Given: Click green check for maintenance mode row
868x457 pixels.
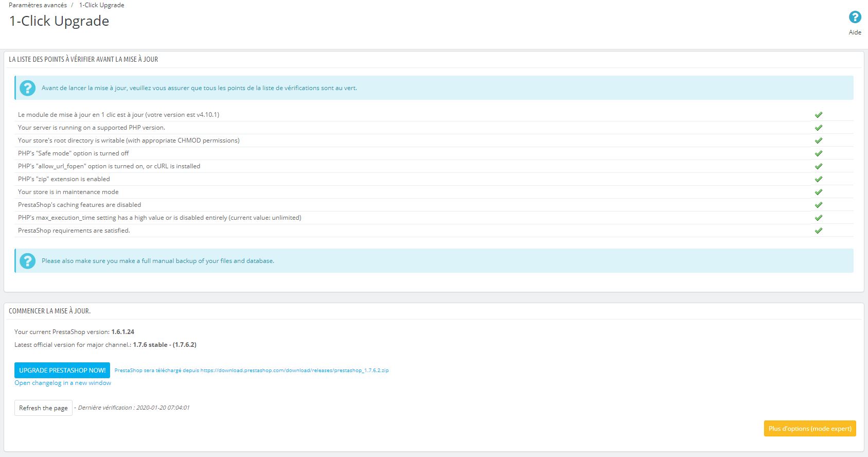Looking at the screenshot, I should pos(819,192).
